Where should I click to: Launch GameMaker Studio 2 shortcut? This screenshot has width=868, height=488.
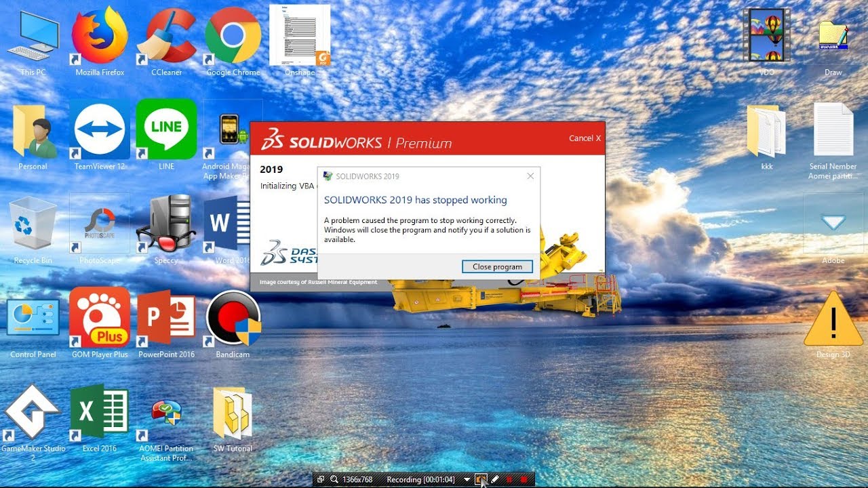[33, 422]
